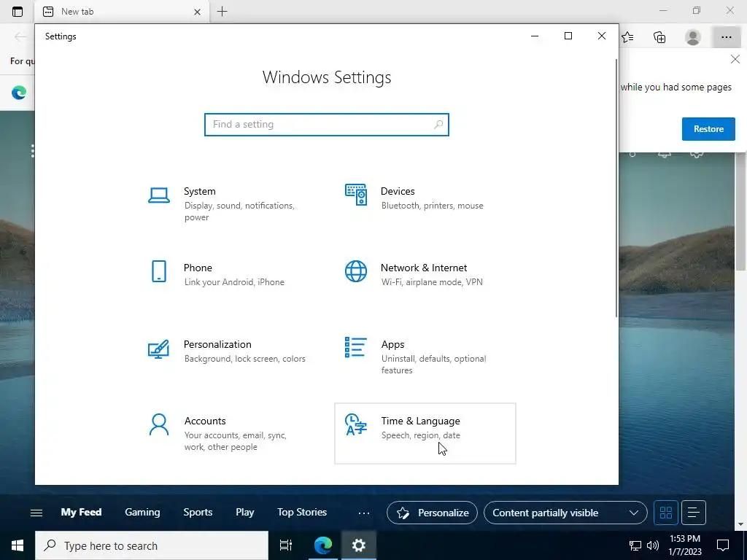The width and height of the screenshot is (747, 560).
Task: Select the Play feed tab
Action: click(245, 513)
